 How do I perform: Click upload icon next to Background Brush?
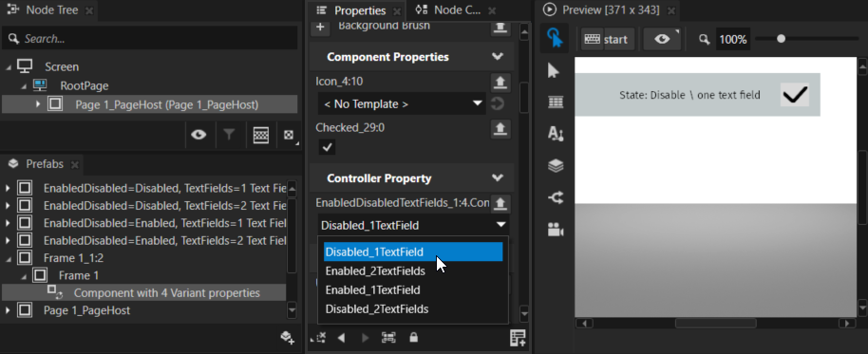[x=500, y=28]
